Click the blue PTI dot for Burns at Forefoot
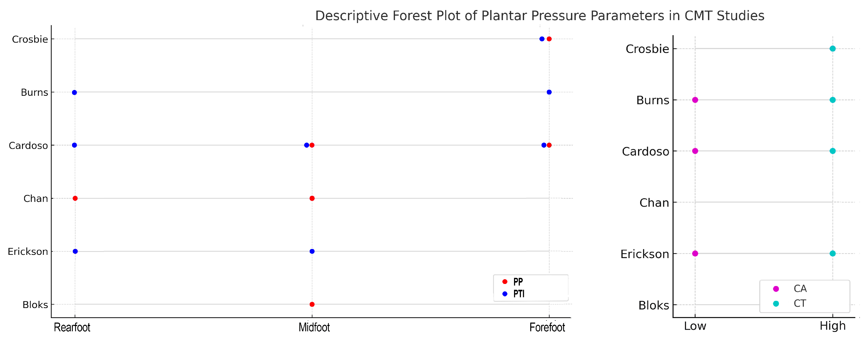The height and width of the screenshot is (344, 868). pyautogui.click(x=549, y=92)
